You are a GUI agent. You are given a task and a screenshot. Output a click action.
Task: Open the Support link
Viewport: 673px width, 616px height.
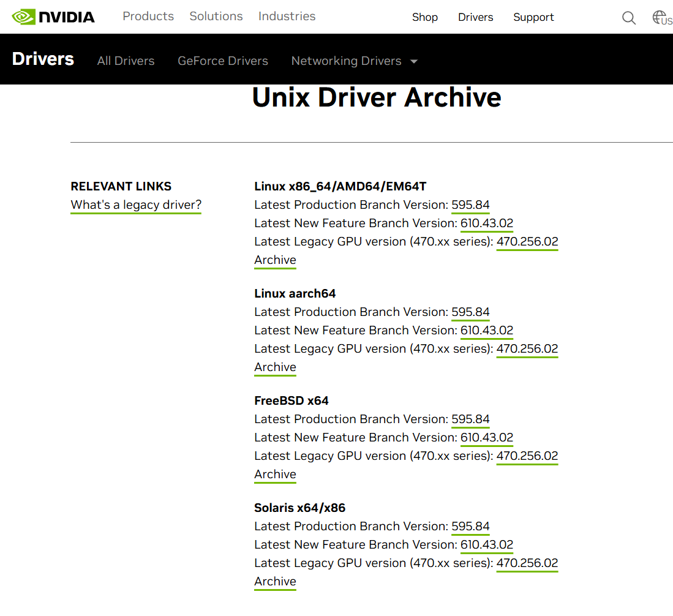coord(533,17)
